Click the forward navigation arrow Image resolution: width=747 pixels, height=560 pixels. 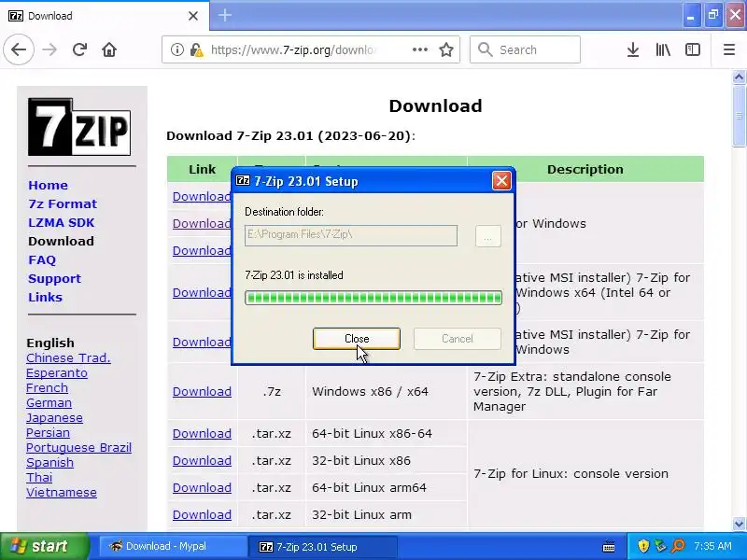[49, 49]
